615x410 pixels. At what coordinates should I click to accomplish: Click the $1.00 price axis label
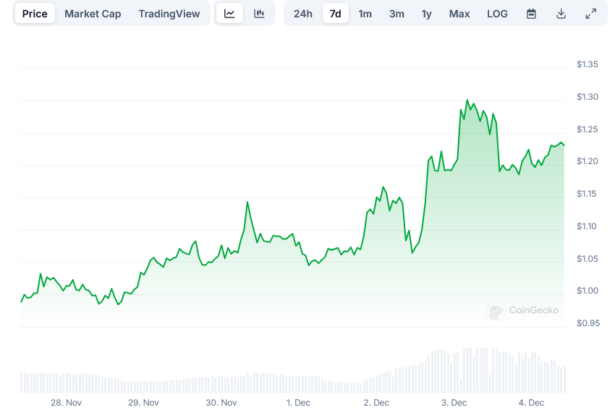coord(587,291)
